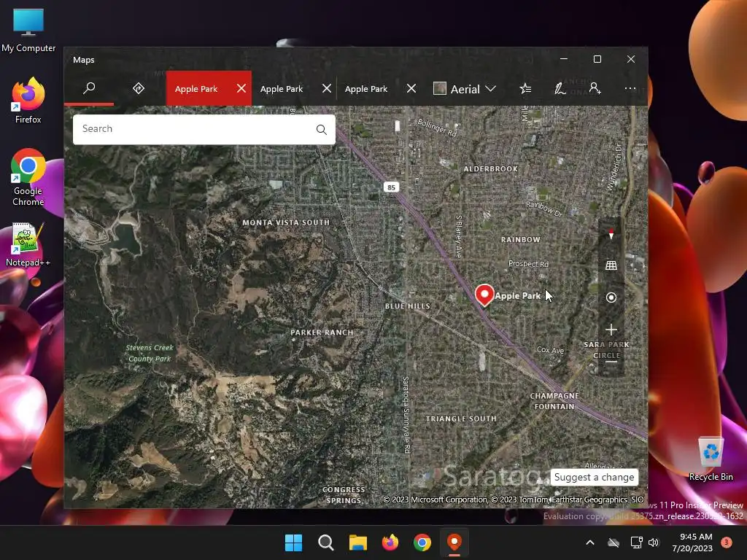Click the RAINBOW neighborhood label

521,239
